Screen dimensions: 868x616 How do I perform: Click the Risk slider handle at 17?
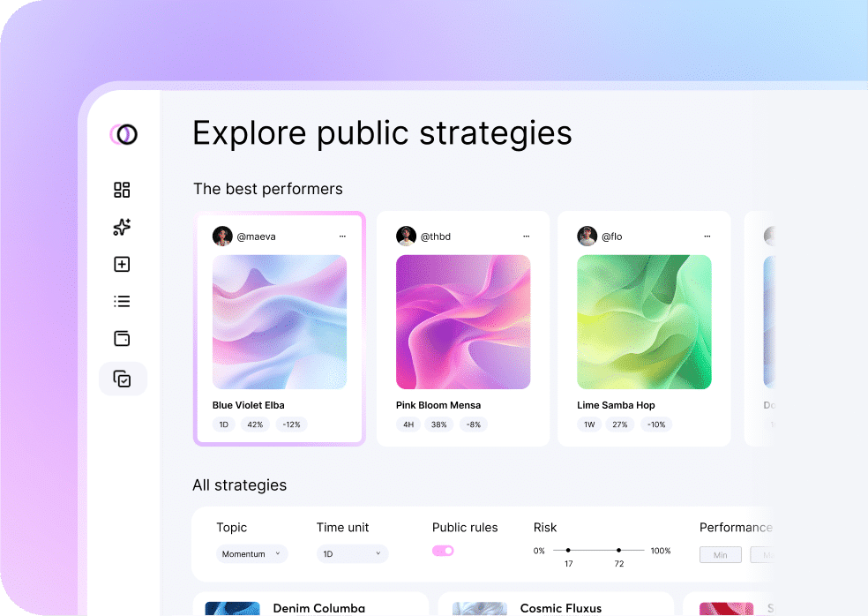568,551
